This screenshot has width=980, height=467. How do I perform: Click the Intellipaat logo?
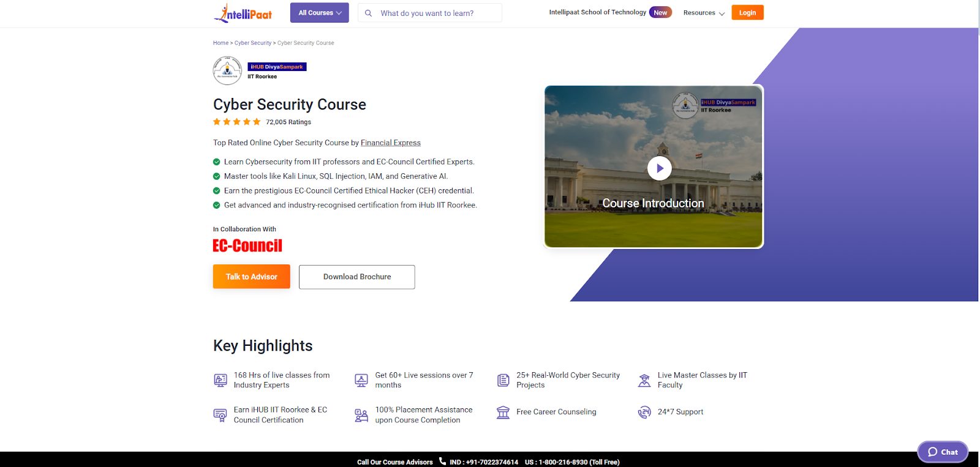(243, 13)
